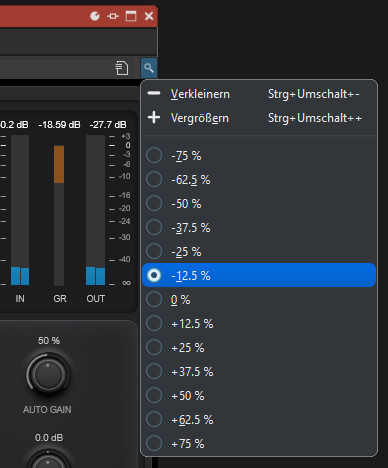Click the -18.59 dB readout
388x468 pixels.
coord(59,125)
